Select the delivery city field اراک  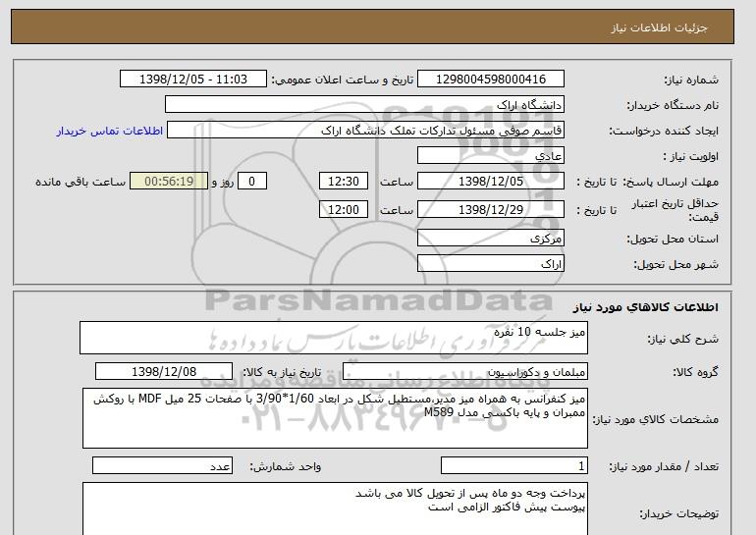pyautogui.click(x=490, y=264)
